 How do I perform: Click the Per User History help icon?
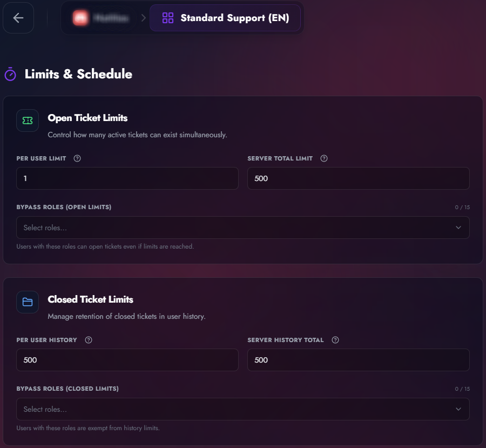pos(89,340)
